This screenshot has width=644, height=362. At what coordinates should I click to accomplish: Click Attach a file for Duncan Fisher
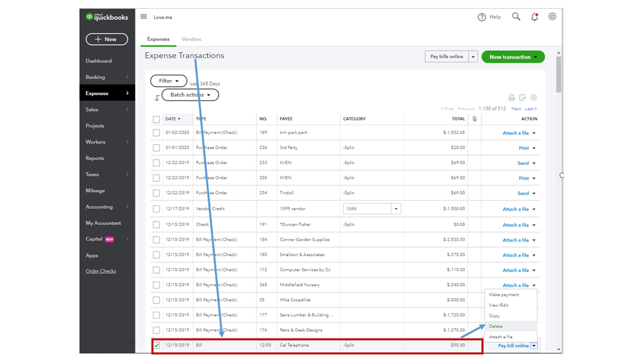click(x=516, y=225)
